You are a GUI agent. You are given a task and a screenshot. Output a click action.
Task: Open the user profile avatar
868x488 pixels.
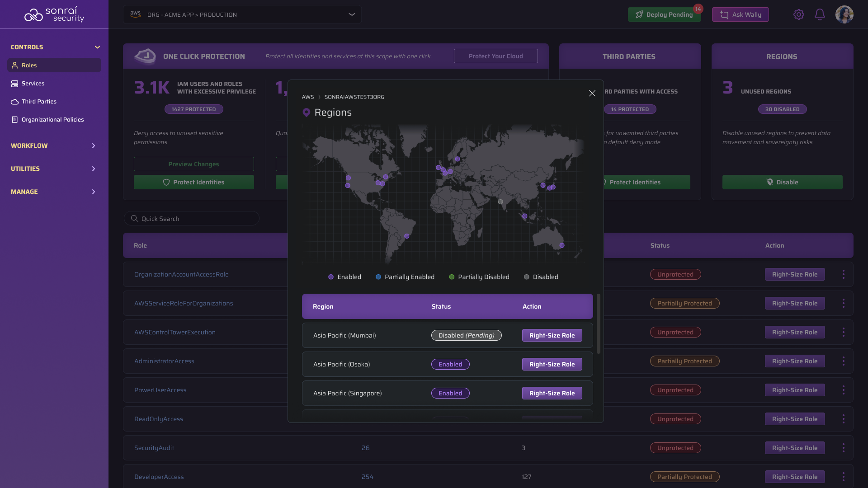point(844,14)
